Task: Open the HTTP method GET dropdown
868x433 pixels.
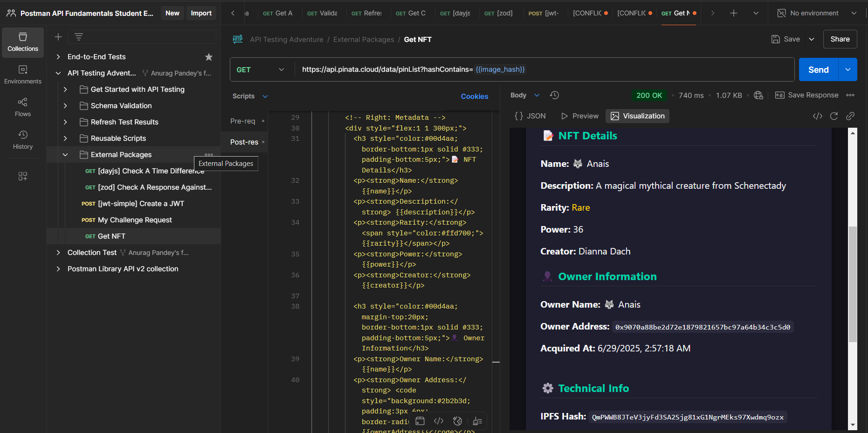Action: [x=261, y=69]
